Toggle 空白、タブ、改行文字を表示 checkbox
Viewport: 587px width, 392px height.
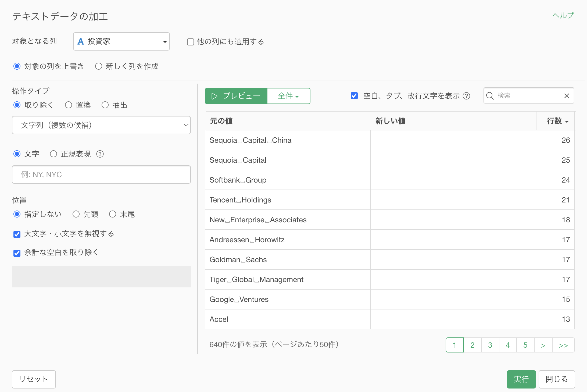[x=354, y=96]
